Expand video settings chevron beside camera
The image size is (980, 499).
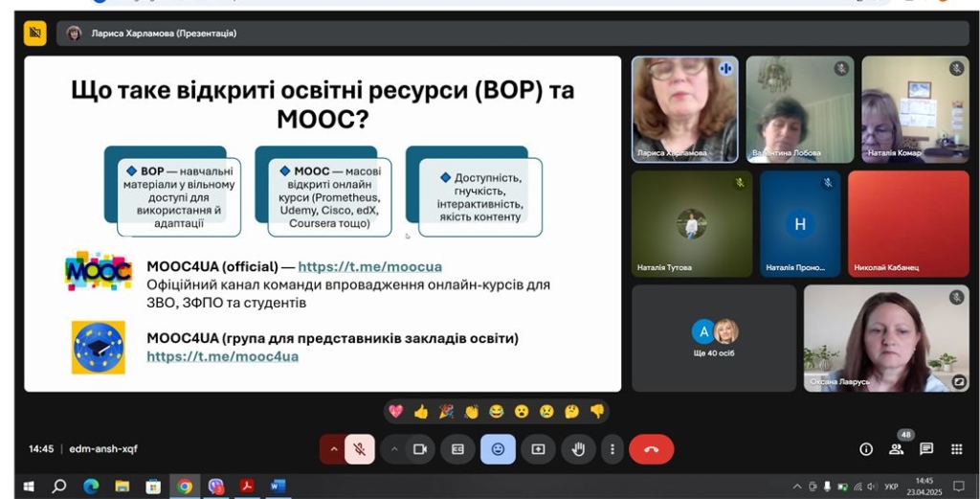(x=393, y=448)
